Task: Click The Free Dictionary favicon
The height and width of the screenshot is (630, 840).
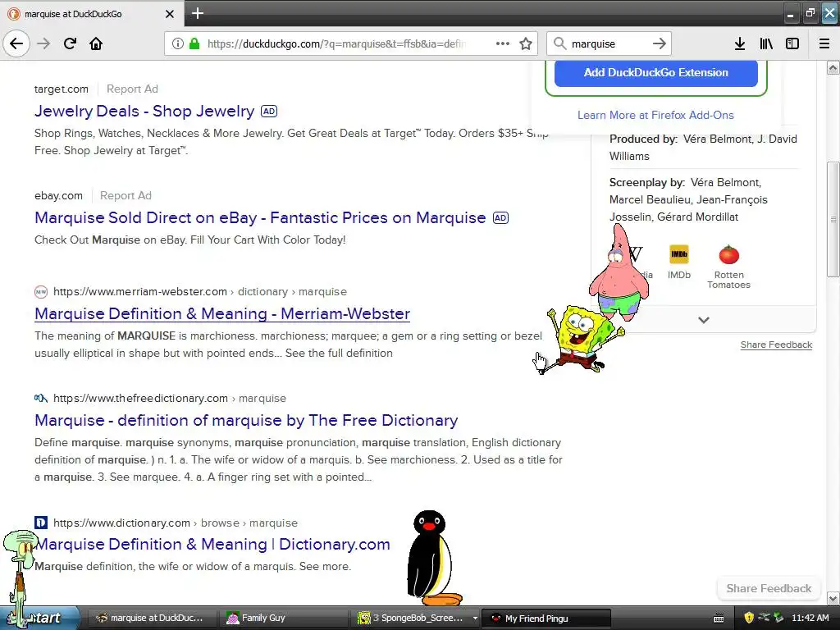Action: click(x=41, y=398)
